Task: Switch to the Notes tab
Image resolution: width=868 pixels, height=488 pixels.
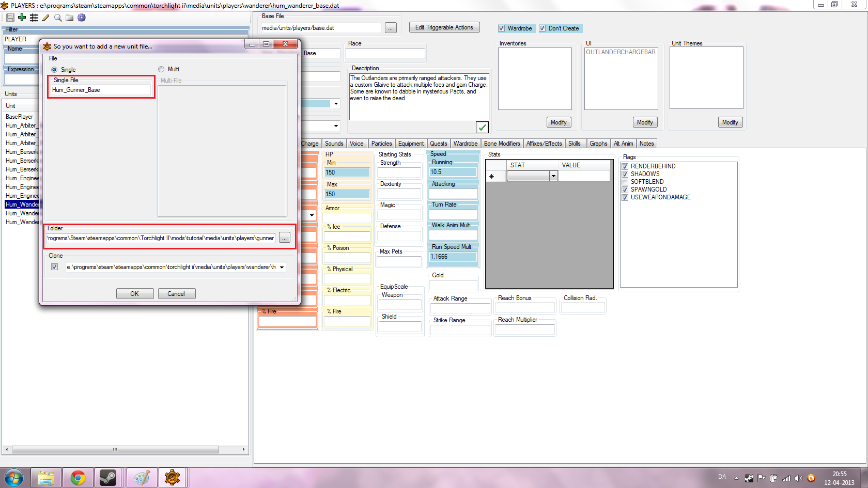Action: pos(646,144)
